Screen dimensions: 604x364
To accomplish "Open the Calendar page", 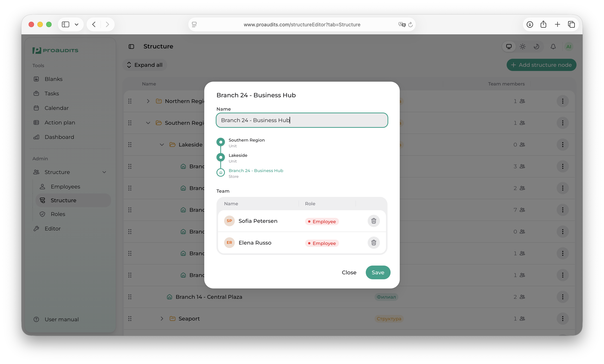I will [x=56, y=108].
